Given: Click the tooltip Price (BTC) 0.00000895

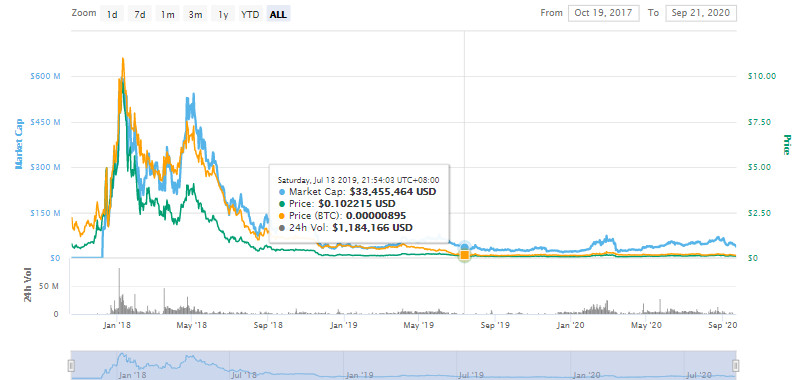Looking at the screenshot, I should 376,216.
